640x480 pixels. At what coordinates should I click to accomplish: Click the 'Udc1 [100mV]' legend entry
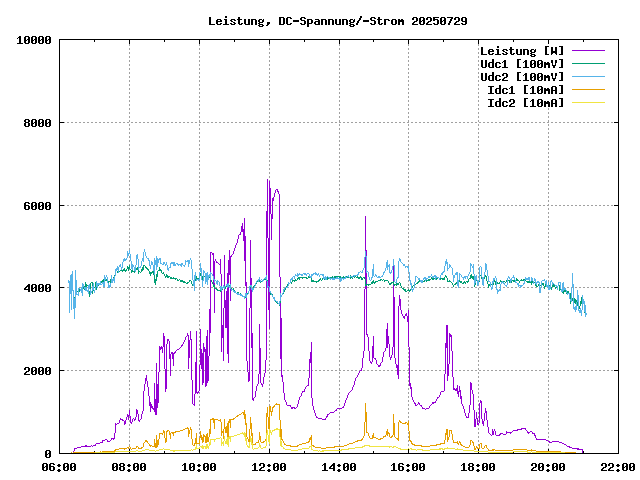click(x=521, y=64)
